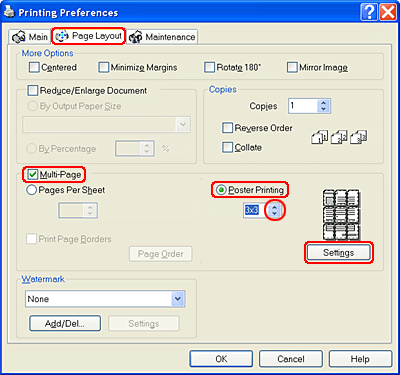Uncheck the Multi-Page checkbox
The image size is (400, 375).
[33, 174]
